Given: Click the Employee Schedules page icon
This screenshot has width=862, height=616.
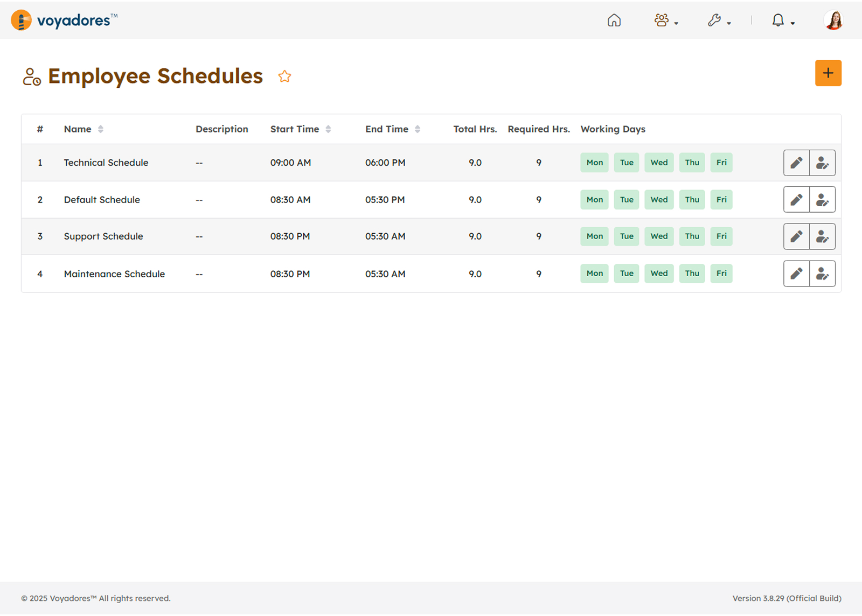Looking at the screenshot, I should (x=32, y=76).
